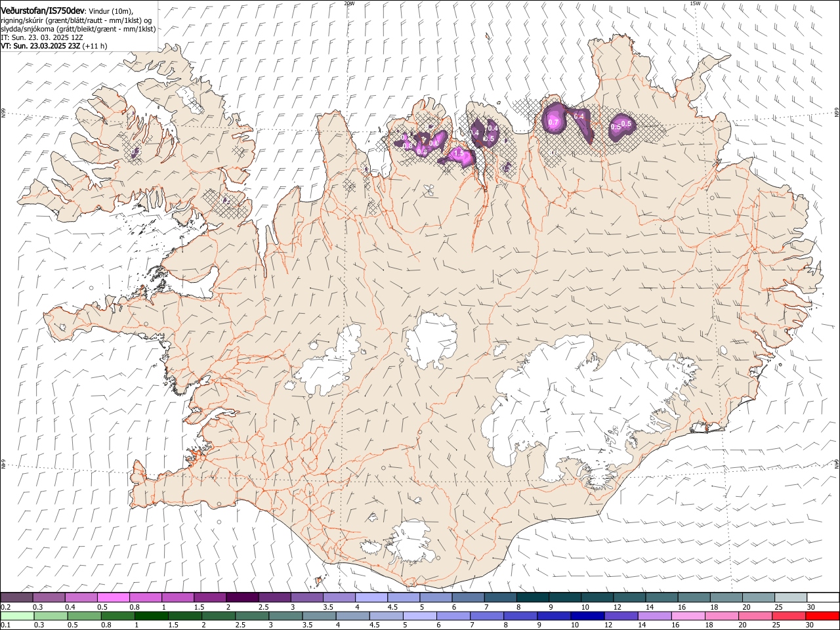
Task: Pick the navy blue swatch above 10 in lower legend
Action: pyautogui.click(x=587, y=615)
